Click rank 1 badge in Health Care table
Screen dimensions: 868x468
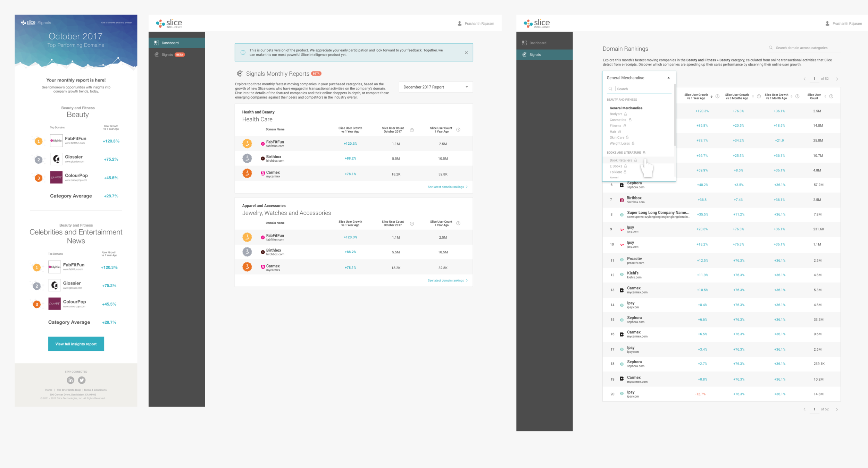pos(247,143)
